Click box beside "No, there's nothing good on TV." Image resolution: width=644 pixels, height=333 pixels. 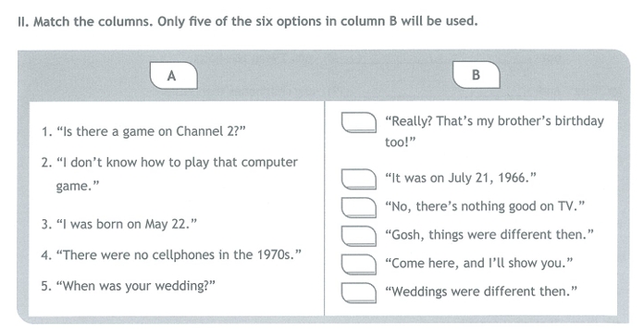[x=359, y=207]
